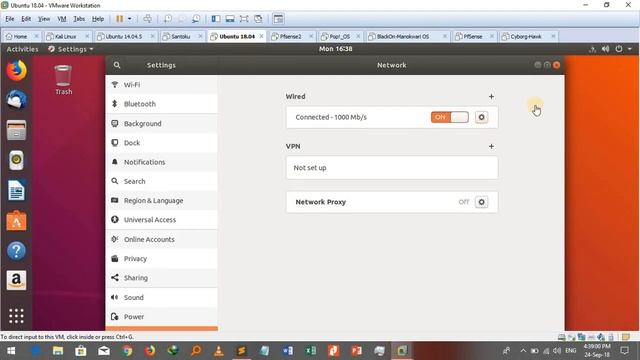Image resolution: width=640 pixels, height=360 pixels.
Task: Open the VMware VM menu
Action: pos(62,19)
